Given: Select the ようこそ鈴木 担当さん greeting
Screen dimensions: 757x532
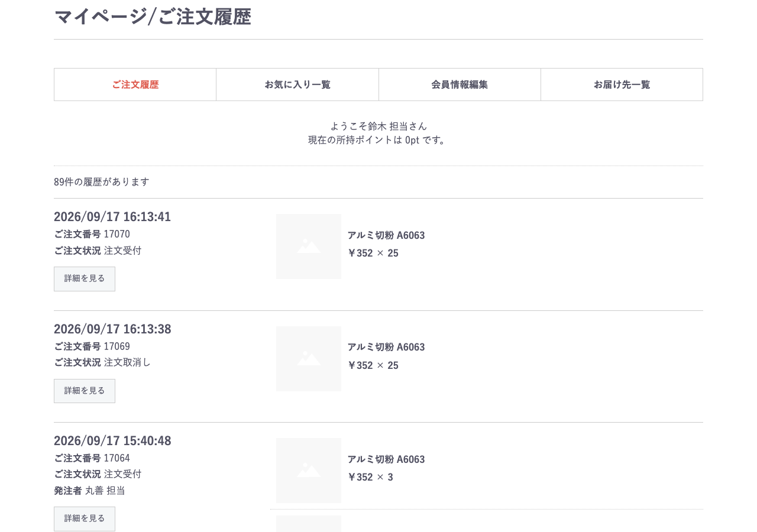Looking at the screenshot, I should pyautogui.click(x=378, y=126).
